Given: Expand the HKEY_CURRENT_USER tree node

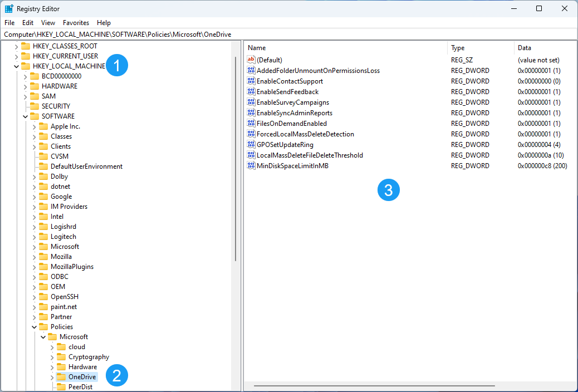Looking at the screenshot, I should (16, 56).
